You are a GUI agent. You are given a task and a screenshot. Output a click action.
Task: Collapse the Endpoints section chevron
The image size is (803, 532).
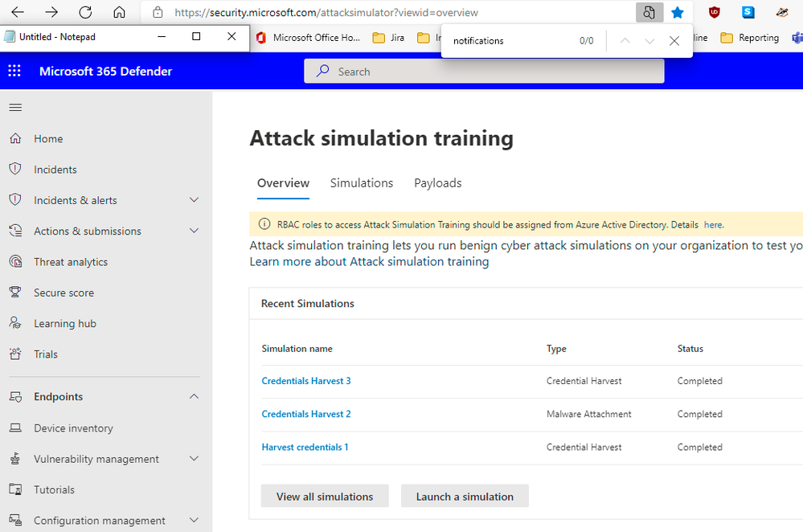point(194,396)
